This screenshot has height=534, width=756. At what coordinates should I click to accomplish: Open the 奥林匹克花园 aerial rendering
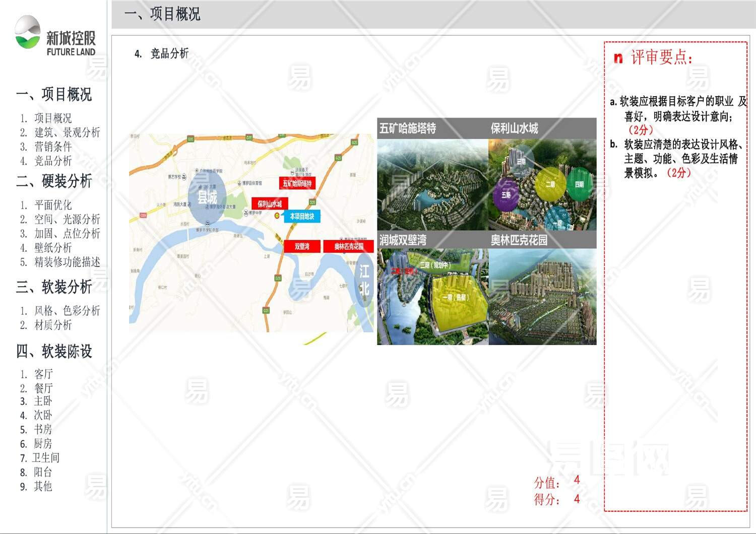(543, 297)
